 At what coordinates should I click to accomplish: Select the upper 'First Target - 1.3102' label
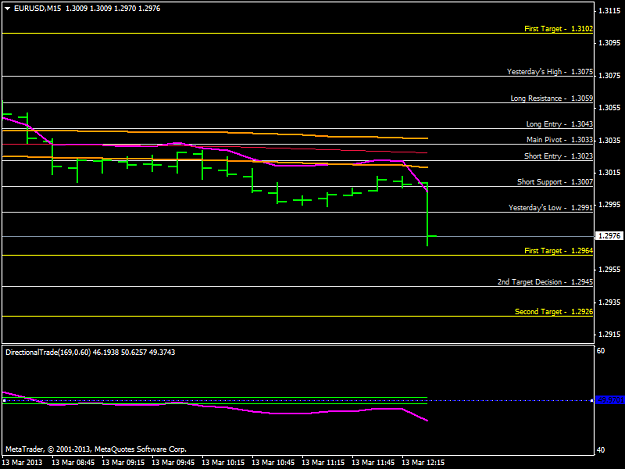558,29
